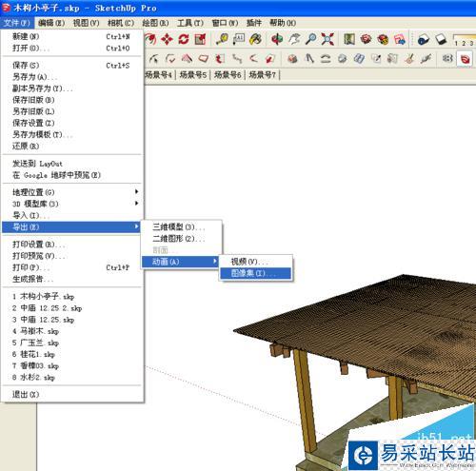Viewport: 476px width, 471px height.
Task: Open recent file 2 中庙 12.25 2.skp
Action: (x=71, y=308)
